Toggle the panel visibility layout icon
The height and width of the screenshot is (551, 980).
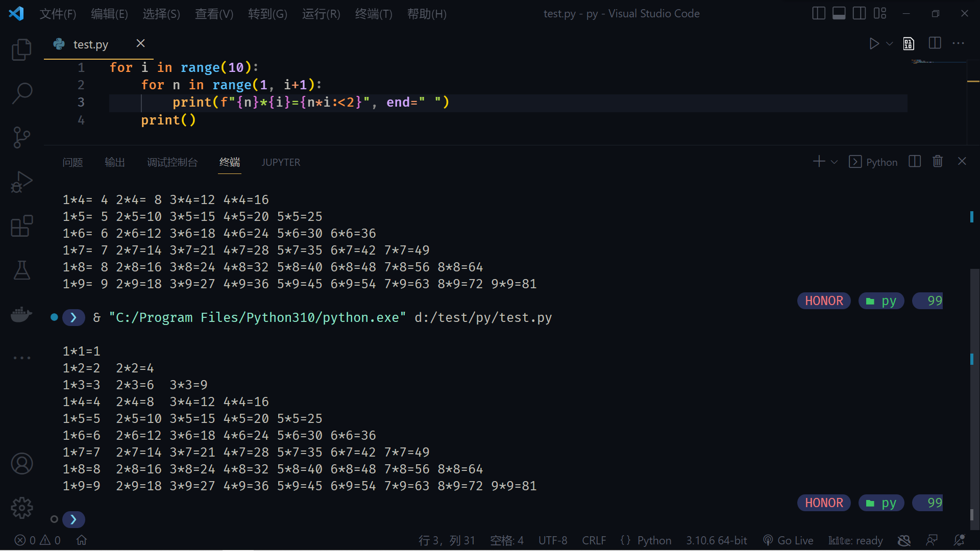[x=839, y=13]
